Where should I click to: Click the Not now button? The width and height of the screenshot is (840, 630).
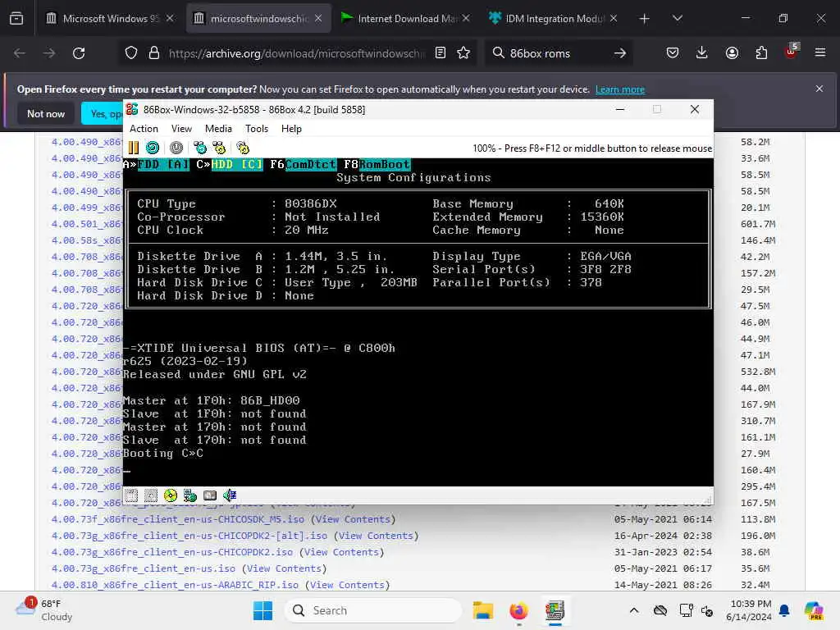[x=46, y=113]
